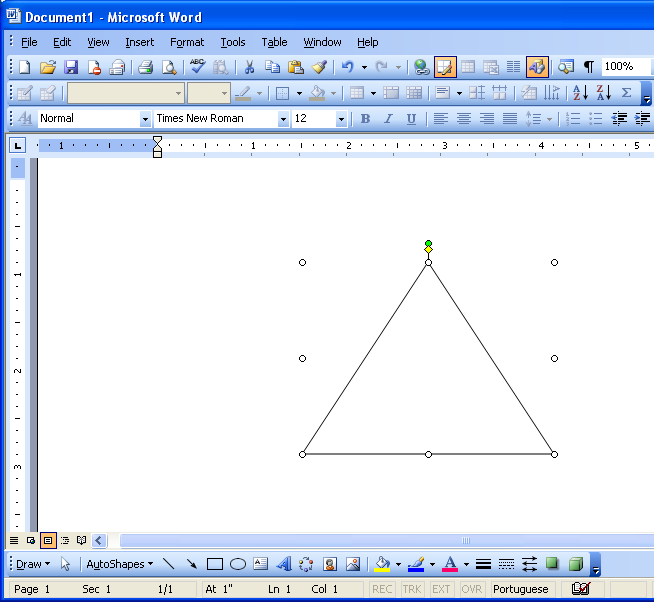Open the Fill Color dropdown arrow
The image size is (654, 602).
pos(398,564)
